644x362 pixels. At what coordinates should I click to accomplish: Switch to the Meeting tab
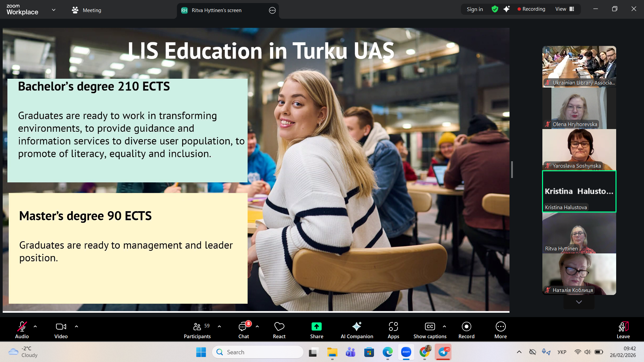click(87, 10)
